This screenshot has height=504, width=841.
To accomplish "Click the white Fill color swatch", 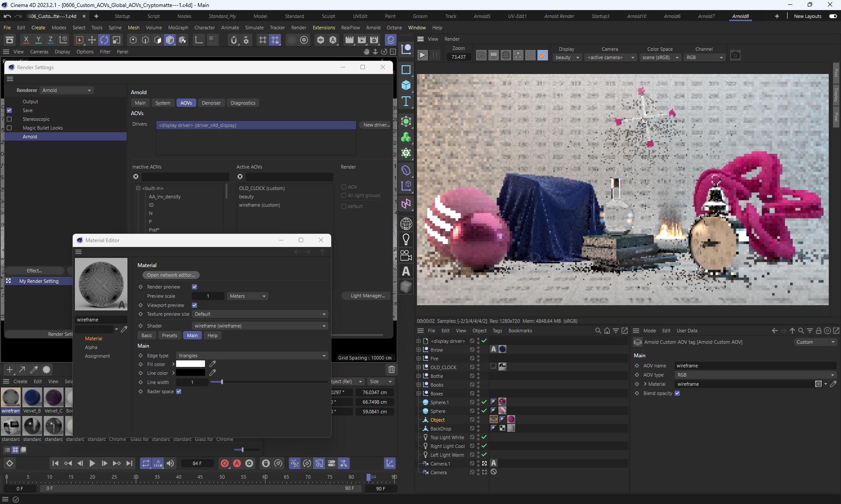I will coord(191,364).
